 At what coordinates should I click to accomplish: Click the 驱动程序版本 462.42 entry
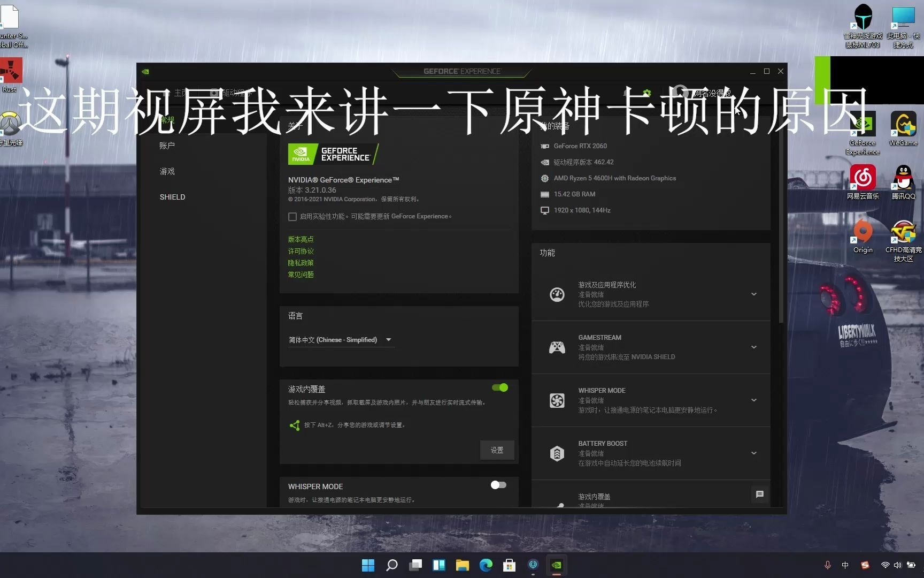583,162
